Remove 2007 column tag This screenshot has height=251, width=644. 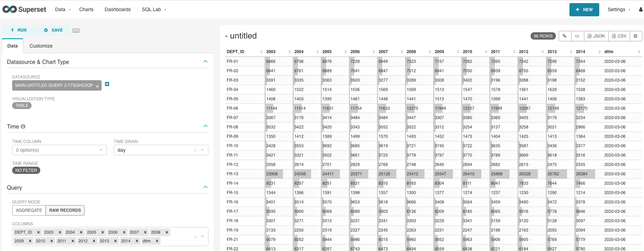click(x=145, y=232)
